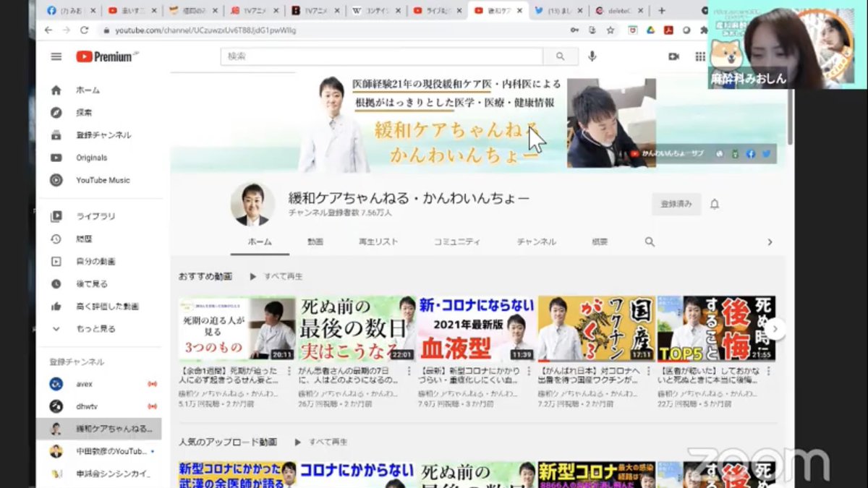The image size is (868, 488).
Task: Click the Twitter icon on channel banner
Action: tap(766, 154)
